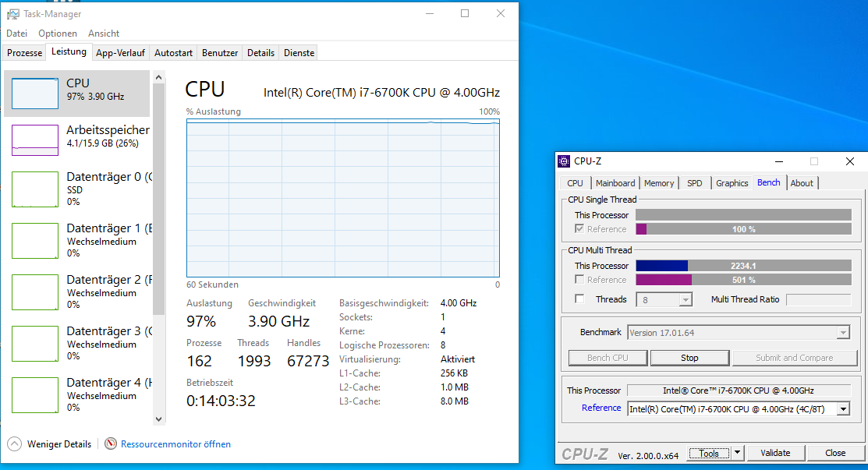Click the Task-Manager sidebar scrollbar thumb

click(159, 199)
